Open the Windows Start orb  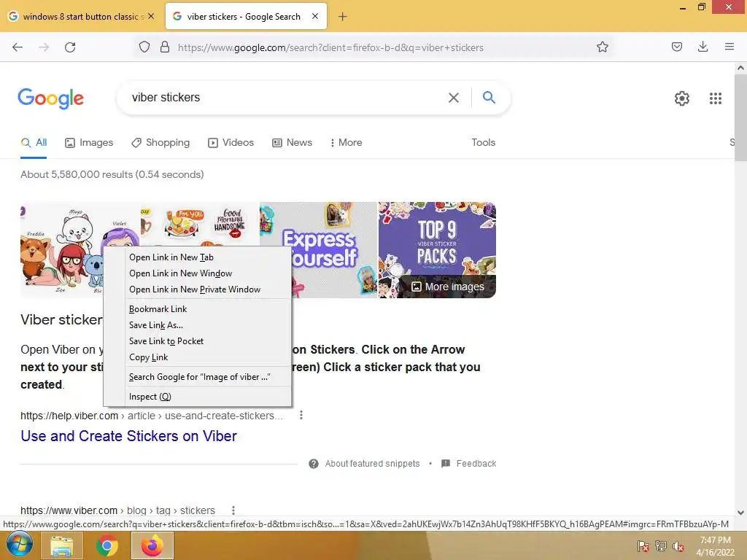point(19,545)
